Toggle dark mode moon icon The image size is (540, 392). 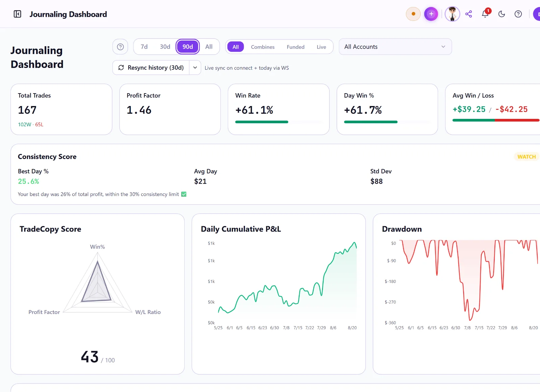502,14
